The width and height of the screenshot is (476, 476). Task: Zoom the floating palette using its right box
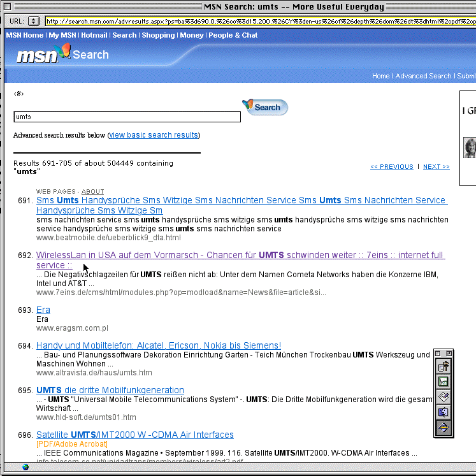pyautogui.click(x=449, y=353)
